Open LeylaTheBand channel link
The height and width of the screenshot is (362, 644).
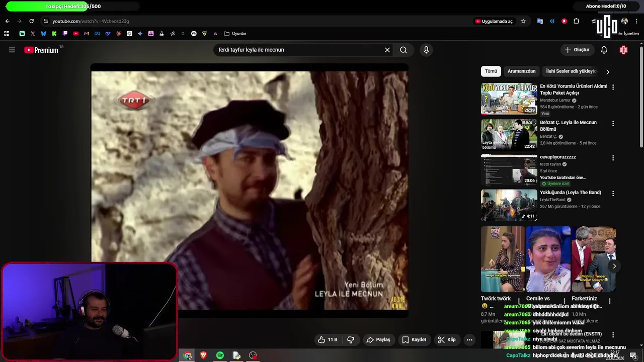coord(553,200)
